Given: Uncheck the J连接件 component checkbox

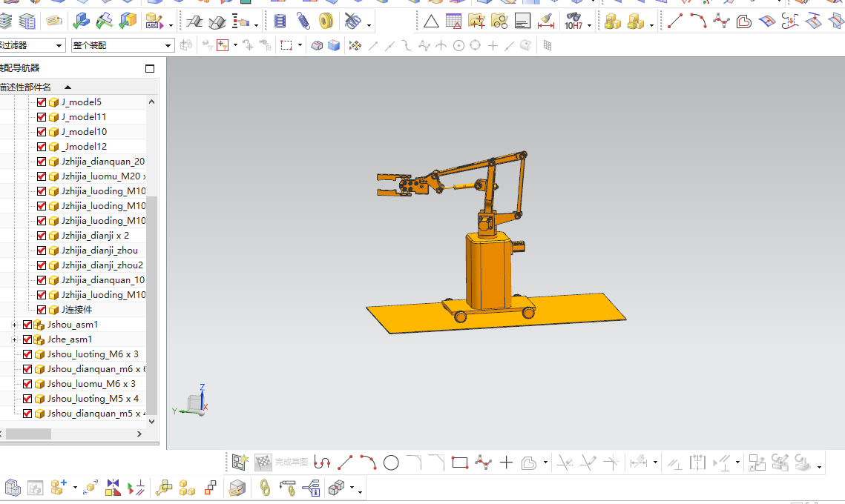Looking at the screenshot, I should click(x=42, y=310).
